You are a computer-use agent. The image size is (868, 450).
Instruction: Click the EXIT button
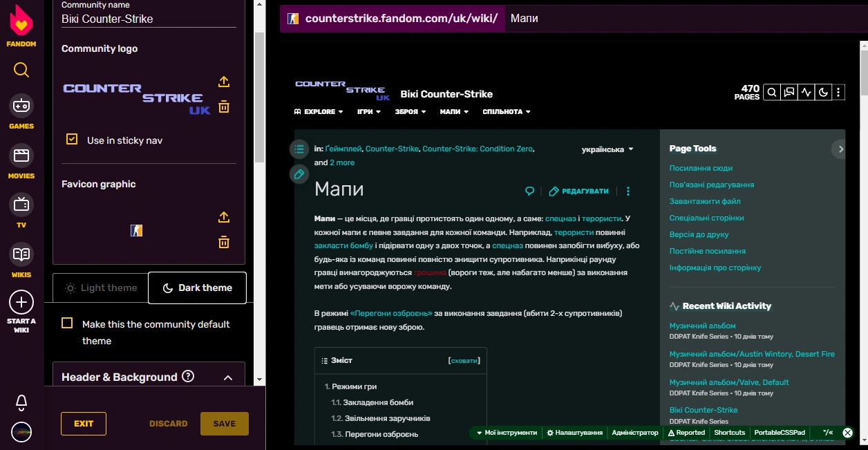(84, 424)
